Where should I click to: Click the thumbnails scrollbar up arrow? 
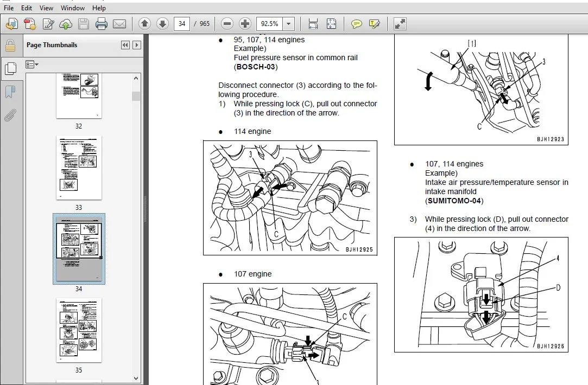point(136,78)
